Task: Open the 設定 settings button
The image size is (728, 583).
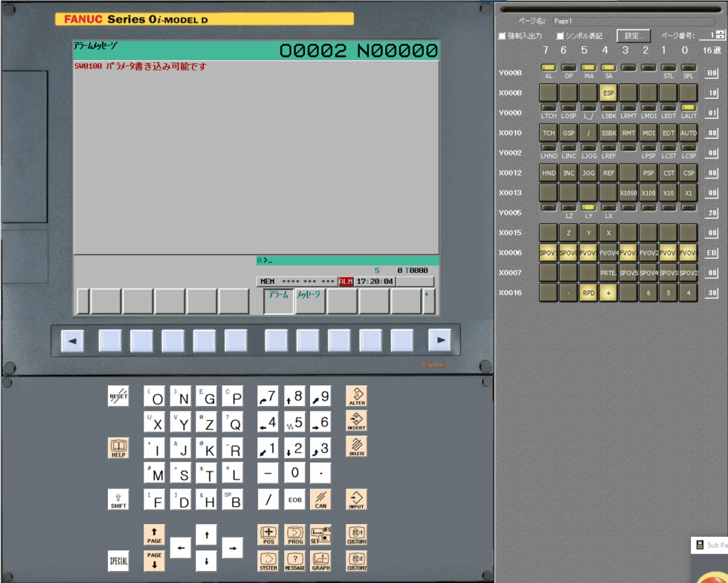Action: tap(633, 36)
